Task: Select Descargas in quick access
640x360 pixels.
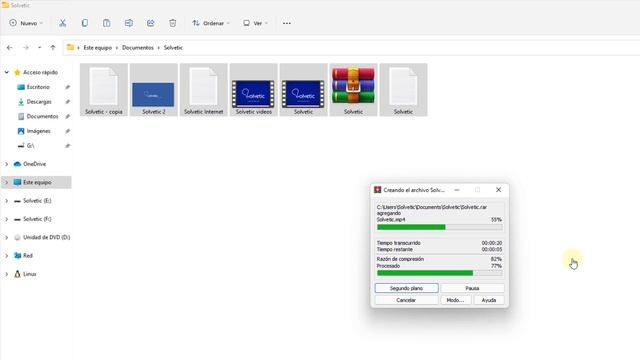Action: (39, 102)
